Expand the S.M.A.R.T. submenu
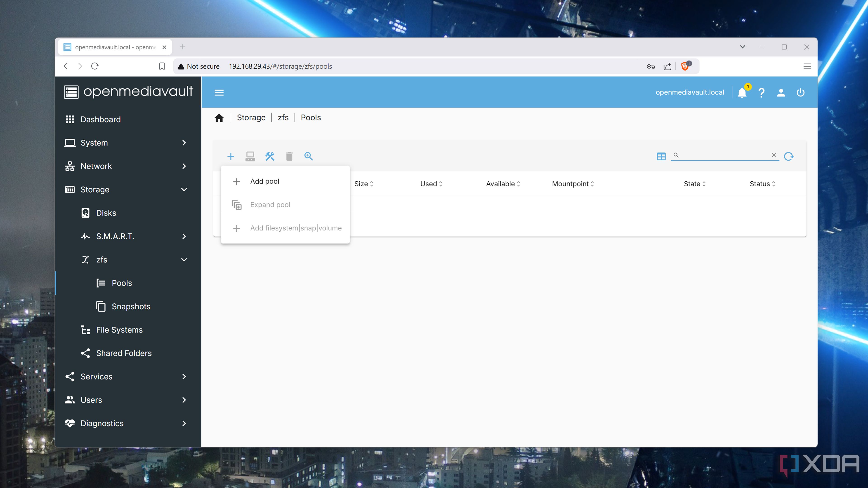Screen dimensions: 868x488 tap(128, 236)
